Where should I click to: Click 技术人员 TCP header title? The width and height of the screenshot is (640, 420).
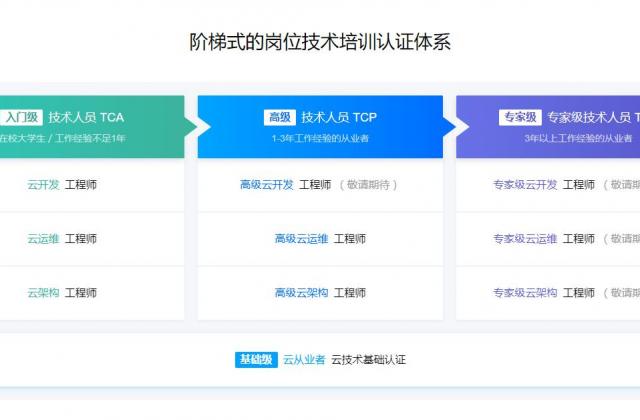[x=339, y=117]
